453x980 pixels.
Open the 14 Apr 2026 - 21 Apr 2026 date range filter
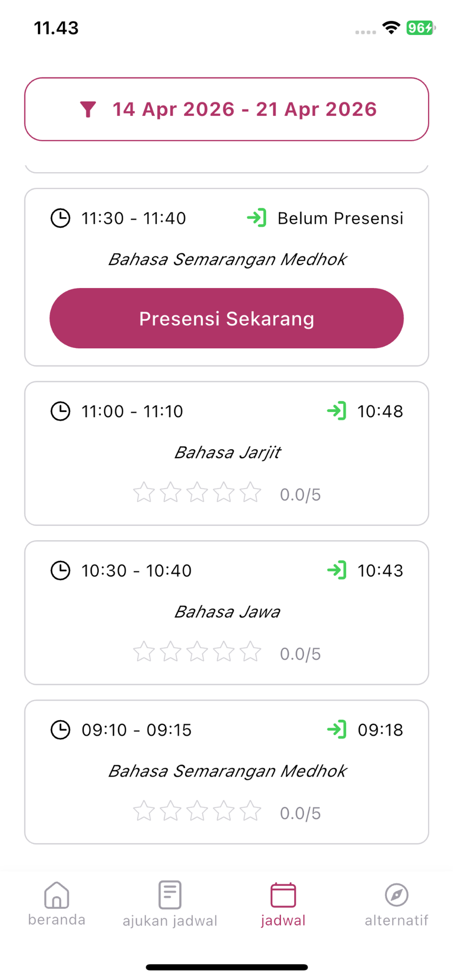pos(227,110)
